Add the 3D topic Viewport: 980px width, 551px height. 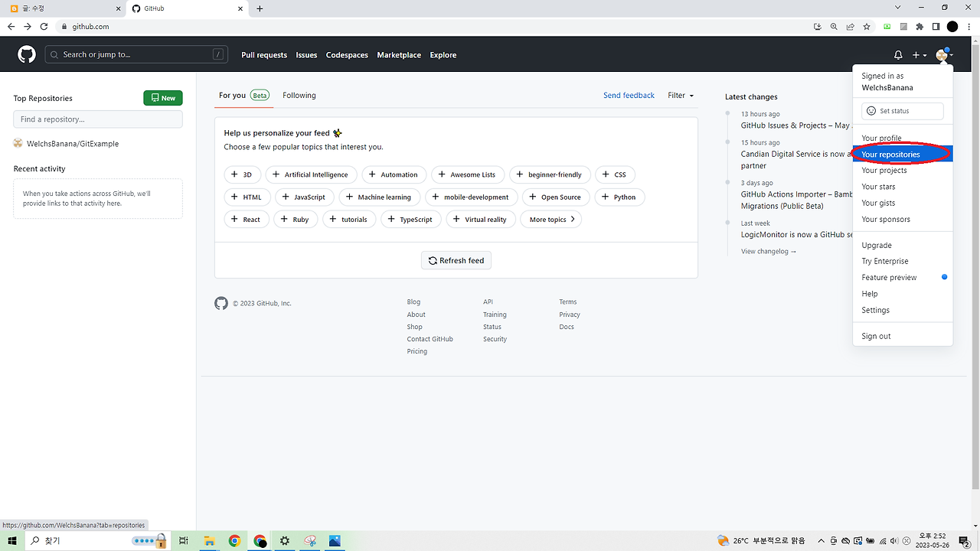243,174
